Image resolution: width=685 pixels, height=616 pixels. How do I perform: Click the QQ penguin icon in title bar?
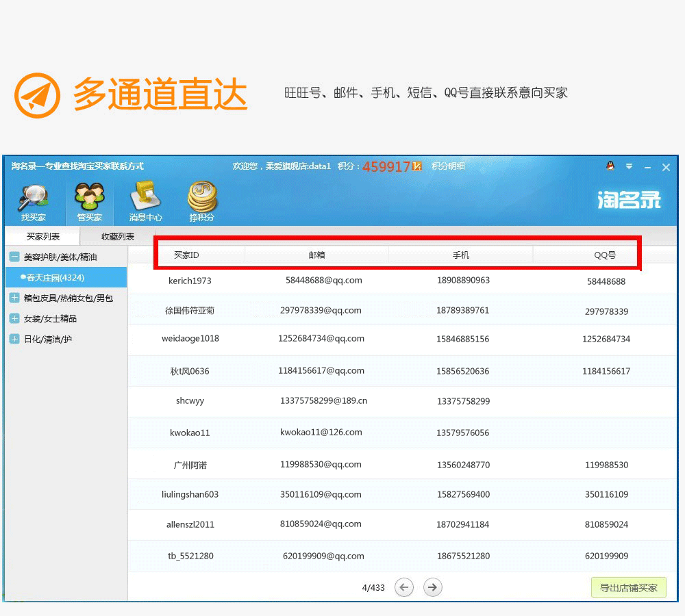point(610,166)
